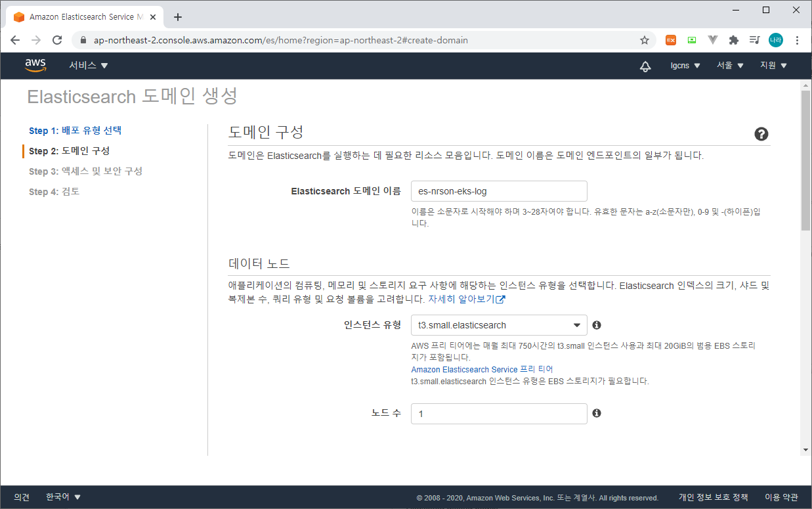Open the lgcns account dropdown
Viewport: 812px width, 509px height.
[685, 66]
